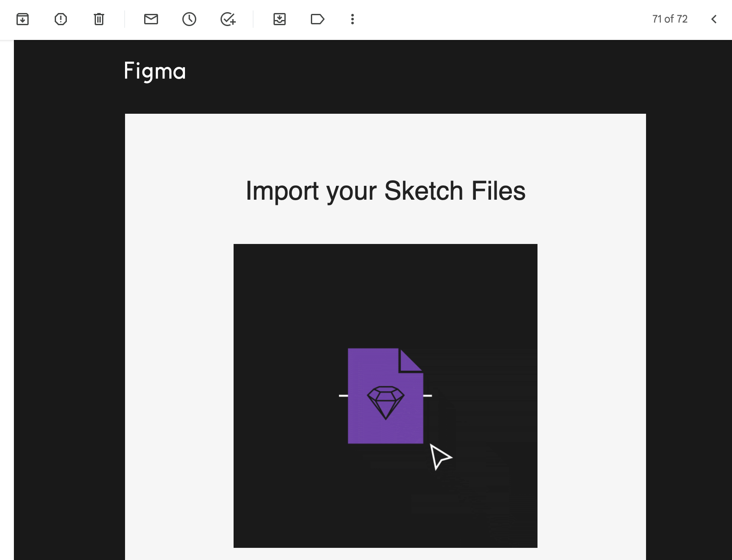This screenshot has width=732, height=560.
Task: Open the More options three-dot menu
Action: (x=353, y=19)
